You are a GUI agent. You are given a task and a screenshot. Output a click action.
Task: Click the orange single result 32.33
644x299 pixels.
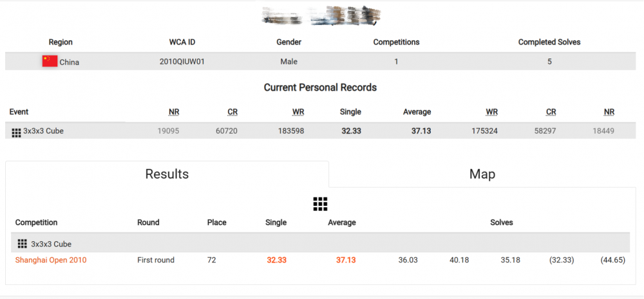(x=276, y=260)
